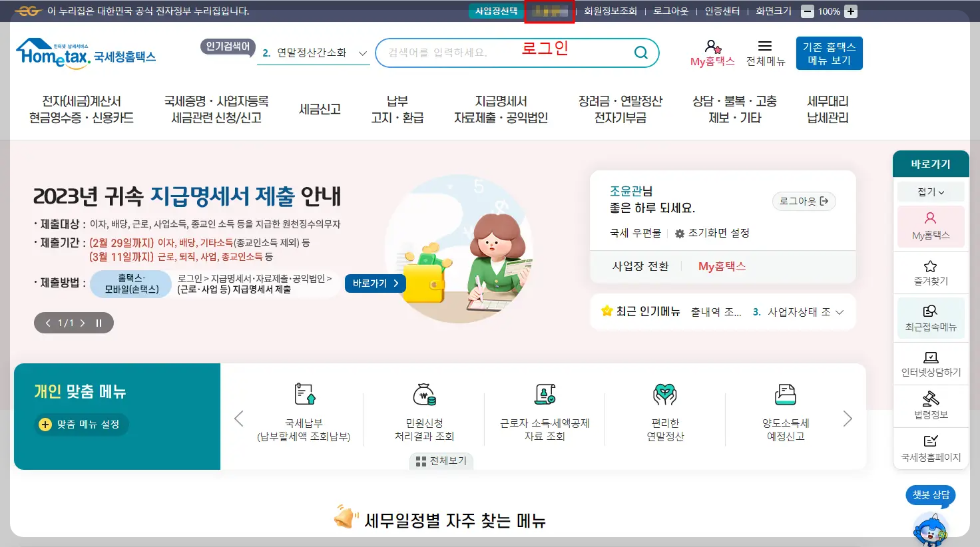Open the 인기검색어 dropdown
This screenshot has height=547, width=980.
click(227, 48)
